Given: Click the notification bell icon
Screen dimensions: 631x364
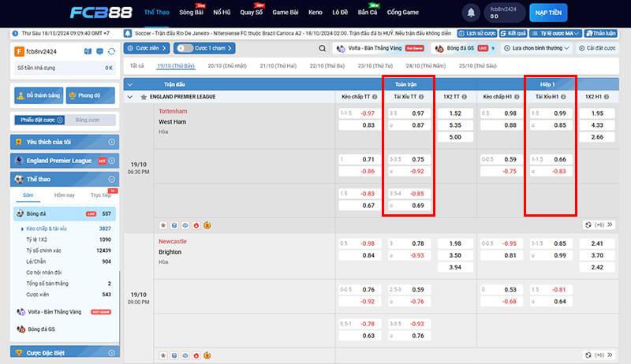Looking at the screenshot, I should point(472,13).
